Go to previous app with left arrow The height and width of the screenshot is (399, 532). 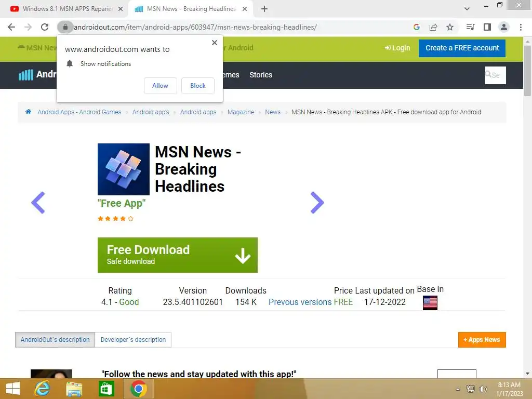(38, 203)
